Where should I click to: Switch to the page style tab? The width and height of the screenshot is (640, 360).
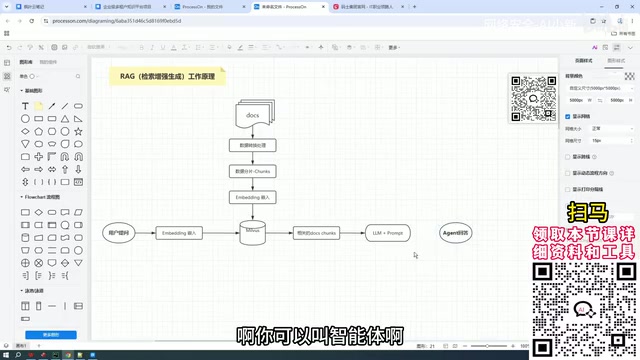click(x=583, y=61)
